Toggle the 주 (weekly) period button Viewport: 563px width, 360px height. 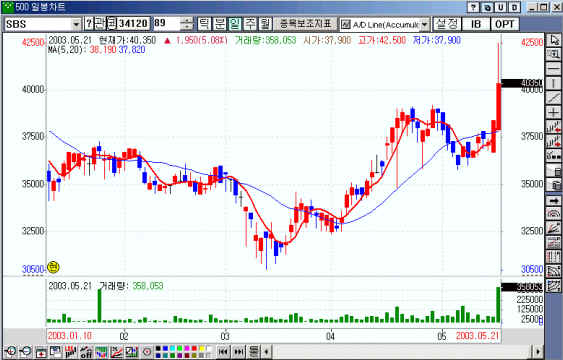click(x=251, y=24)
